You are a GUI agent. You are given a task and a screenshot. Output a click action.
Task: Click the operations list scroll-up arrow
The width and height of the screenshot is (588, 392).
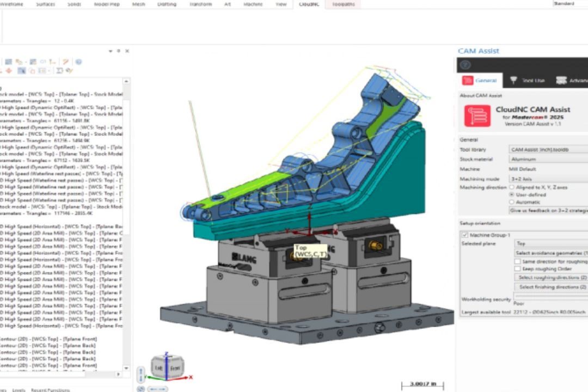[126, 81]
